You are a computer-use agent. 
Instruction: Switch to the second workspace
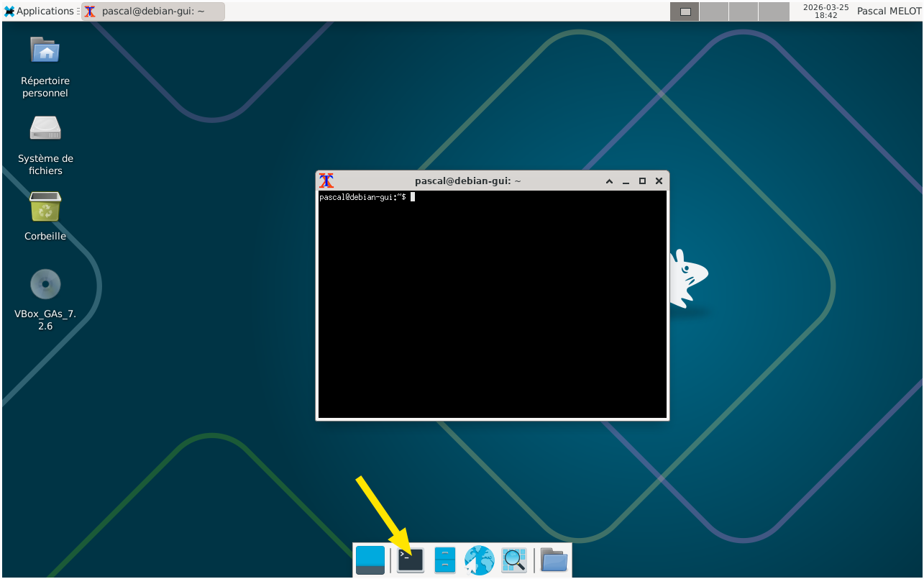tap(714, 11)
